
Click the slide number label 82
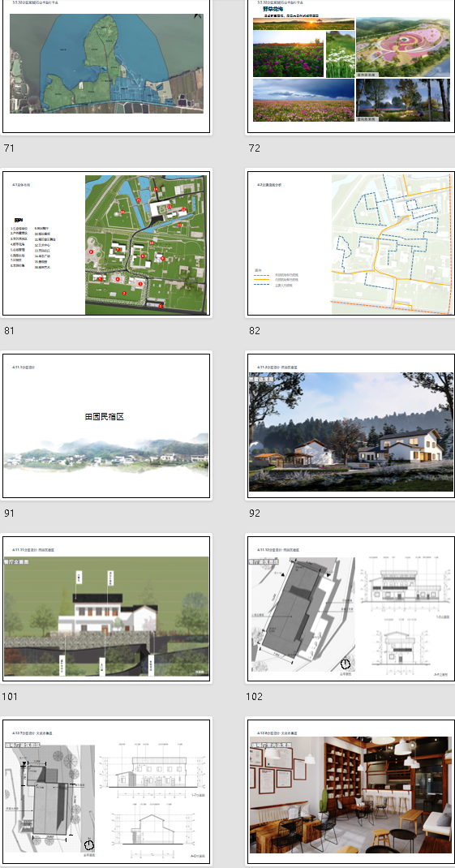254,330
